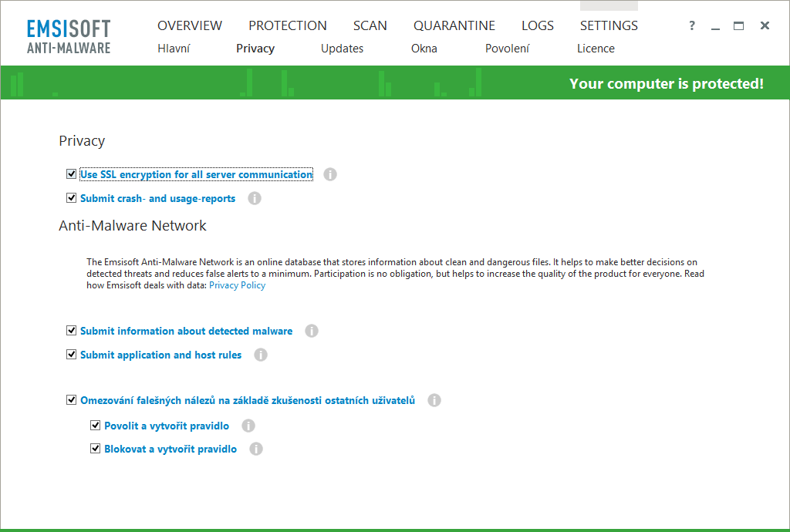Click the 'Privacy' section heading
The width and height of the screenshot is (790, 532).
pyautogui.click(x=82, y=141)
